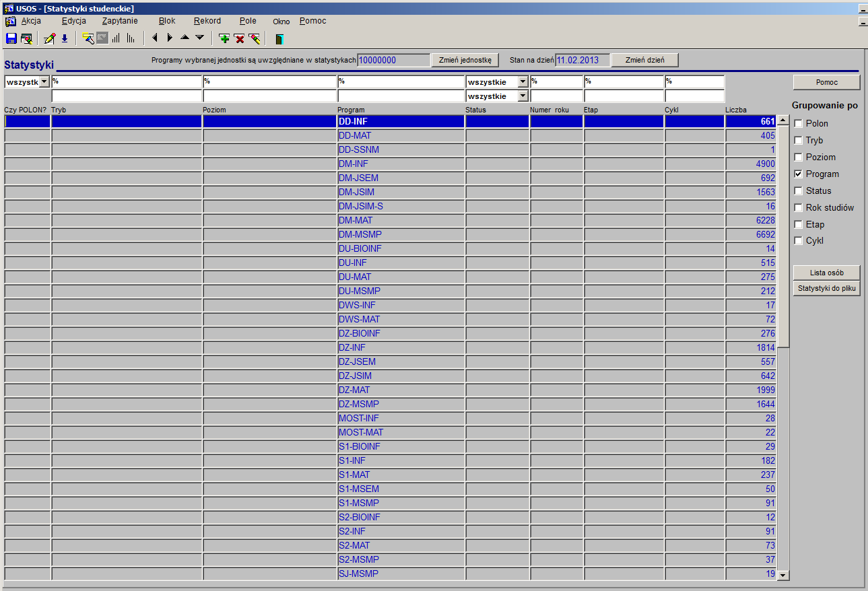Click scroll-up arrow of the results scrollbar
Viewport: 868px width, 591px height.
(x=783, y=121)
